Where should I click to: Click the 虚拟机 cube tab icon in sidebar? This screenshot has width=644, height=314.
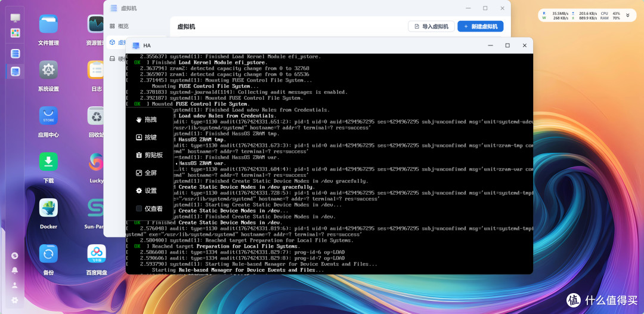[112, 42]
